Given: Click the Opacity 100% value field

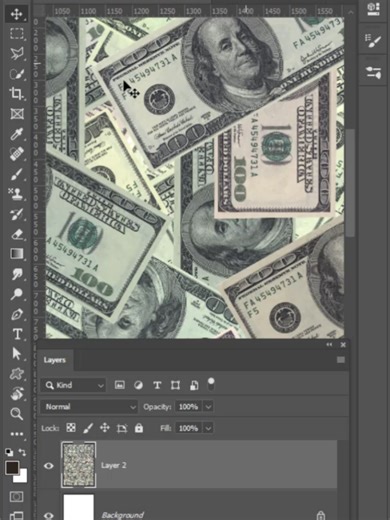Looking at the screenshot, I should 188,407.
